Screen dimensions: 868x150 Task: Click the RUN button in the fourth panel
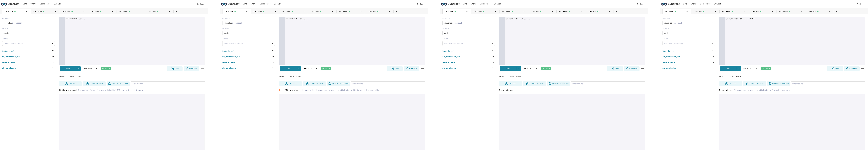click(728, 68)
